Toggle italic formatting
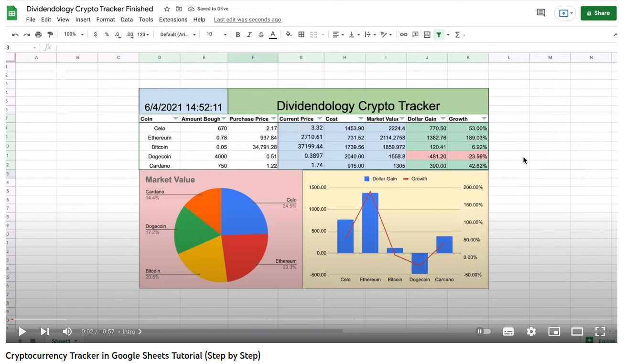Viewport: 625px width, 364px height. pos(249,34)
